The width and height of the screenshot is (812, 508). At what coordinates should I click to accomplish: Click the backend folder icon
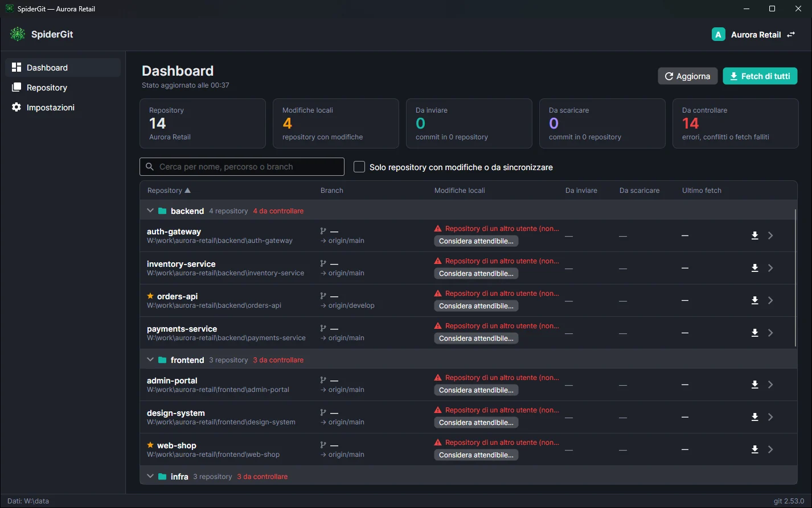pyautogui.click(x=162, y=211)
